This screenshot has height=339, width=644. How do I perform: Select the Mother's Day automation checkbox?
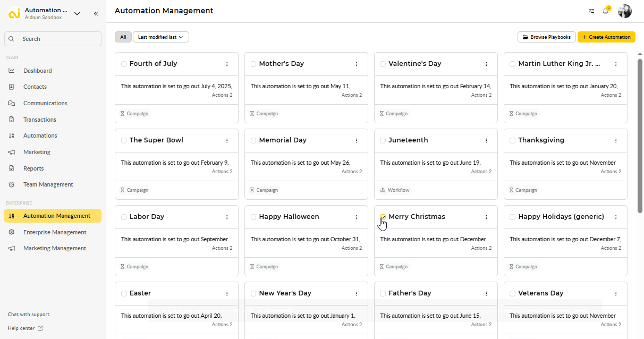coord(253,64)
